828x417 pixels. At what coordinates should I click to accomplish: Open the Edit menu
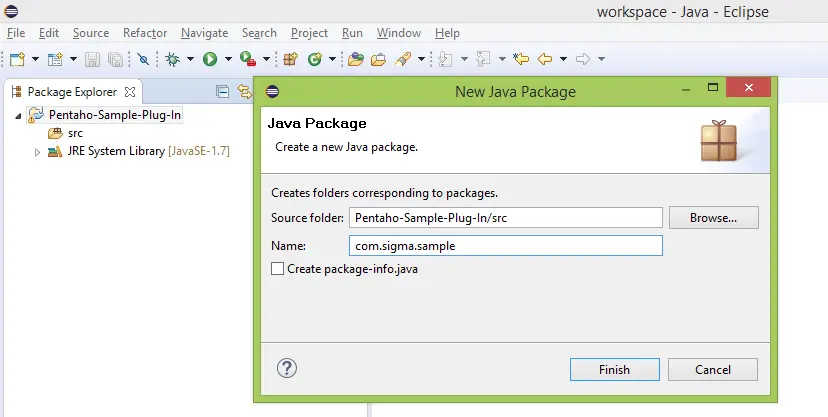tap(49, 33)
